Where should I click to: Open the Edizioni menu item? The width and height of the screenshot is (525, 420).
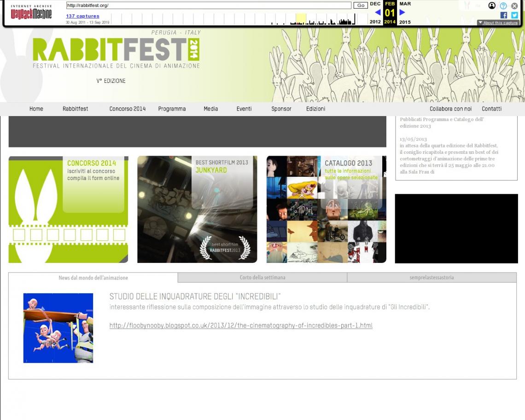pyautogui.click(x=316, y=109)
